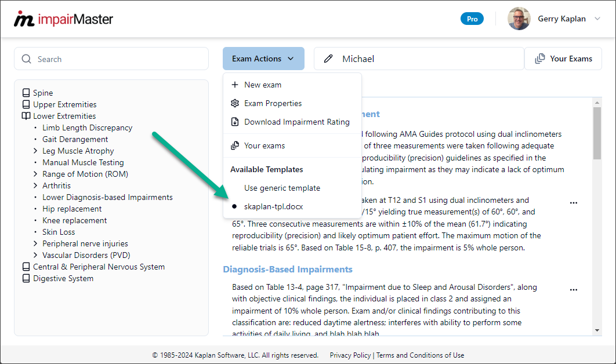This screenshot has height=364, width=616.
Task: Open the three-dot menu for T12/S1 measurement paragraph
Action: (574, 203)
